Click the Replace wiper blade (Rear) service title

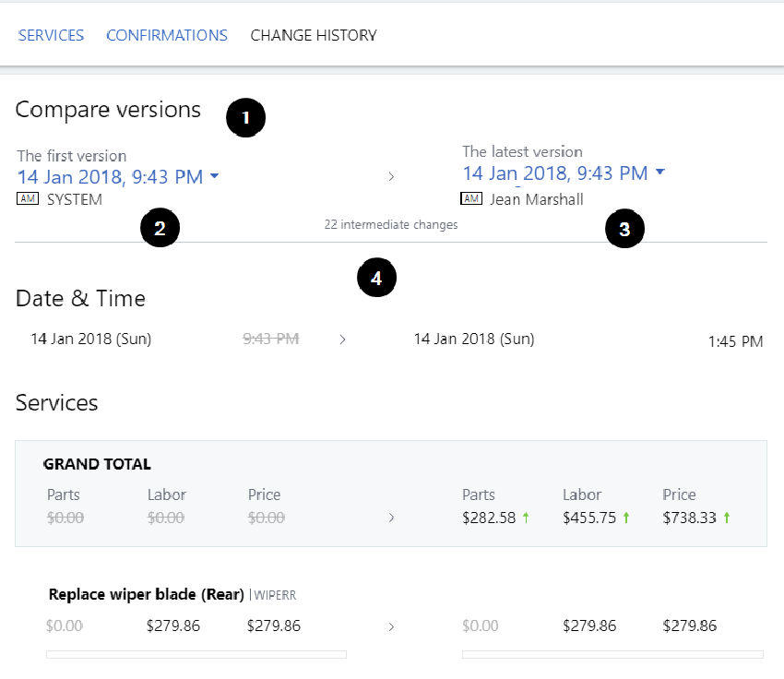(146, 594)
